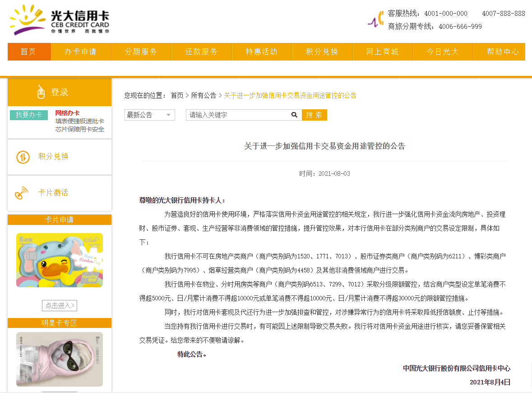Click the signed date 2021年8月4日
This screenshot has height=393, width=532.
click(x=490, y=382)
